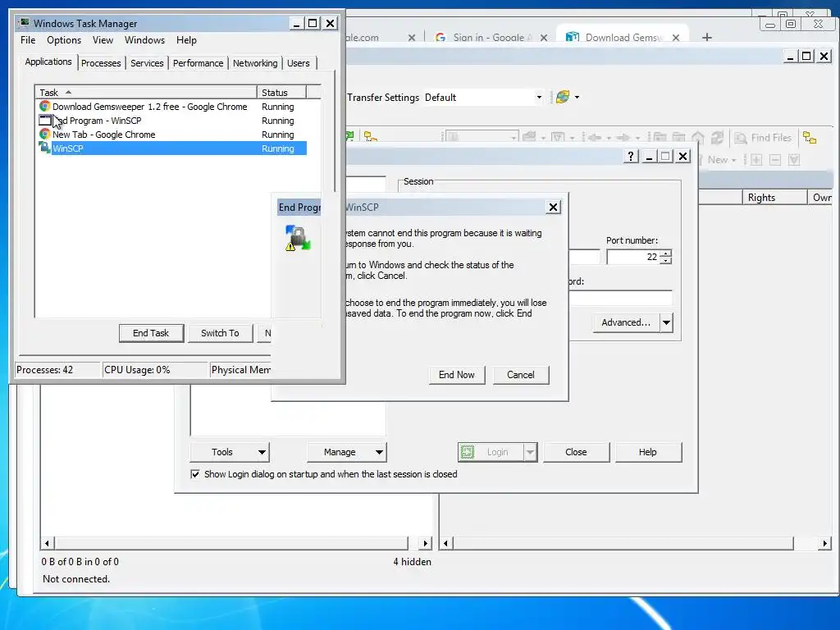Sort by the Rights column header
The width and height of the screenshot is (840, 630).
(774, 198)
